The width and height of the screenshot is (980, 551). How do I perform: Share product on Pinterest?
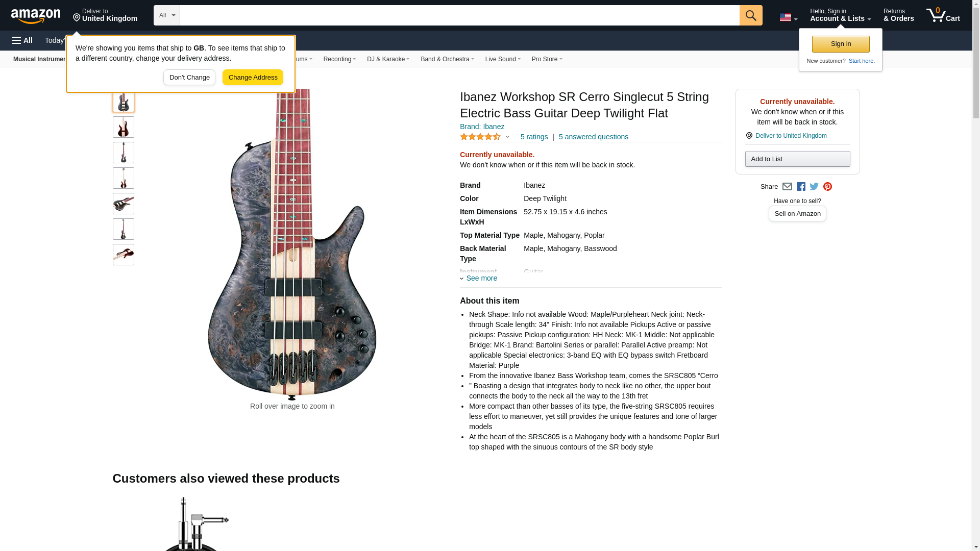827,187
